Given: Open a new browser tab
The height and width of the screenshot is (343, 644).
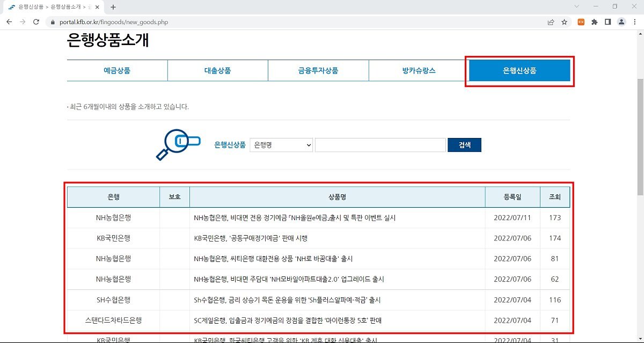Looking at the screenshot, I should coord(113,7).
